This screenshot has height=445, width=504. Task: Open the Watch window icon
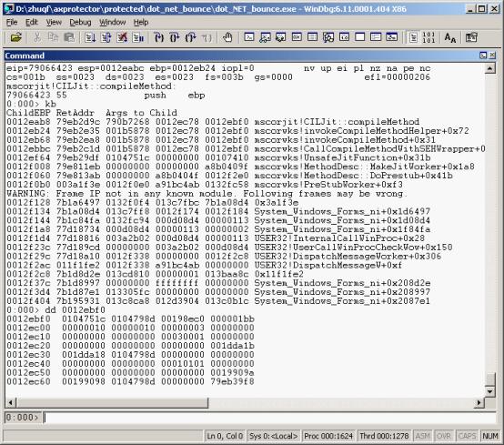pyautogui.click(x=265, y=37)
